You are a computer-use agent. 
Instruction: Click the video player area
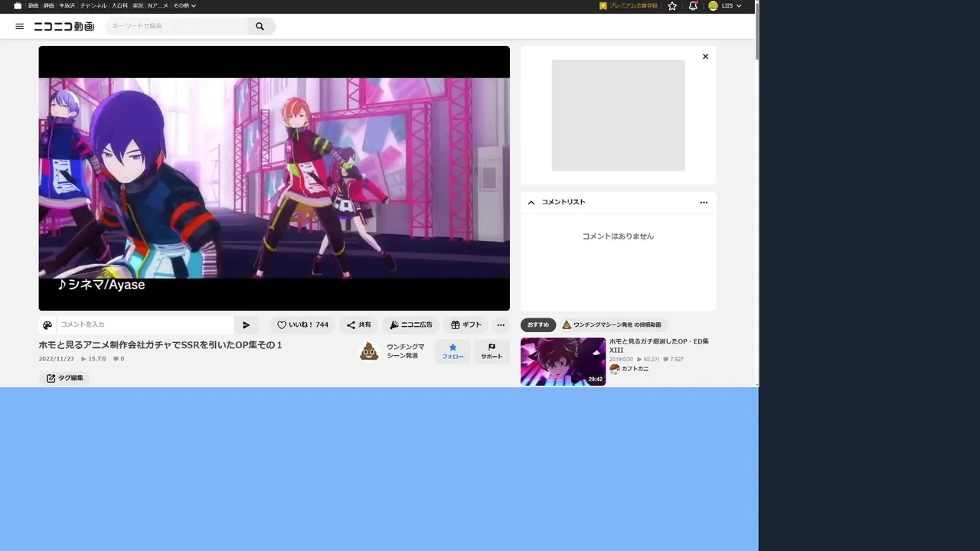[274, 178]
